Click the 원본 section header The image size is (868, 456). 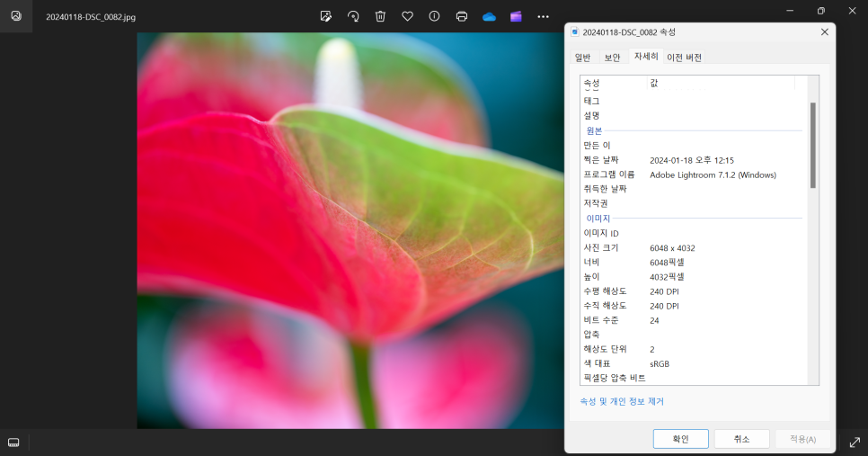click(x=594, y=130)
